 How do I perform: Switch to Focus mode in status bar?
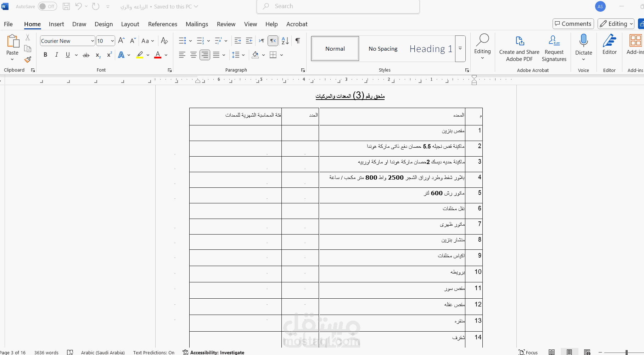(528, 352)
